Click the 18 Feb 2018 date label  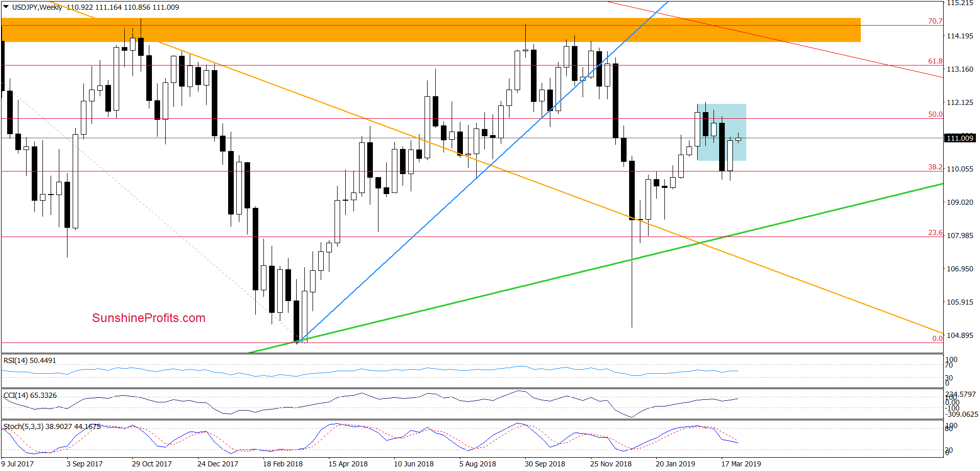(x=283, y=464)
